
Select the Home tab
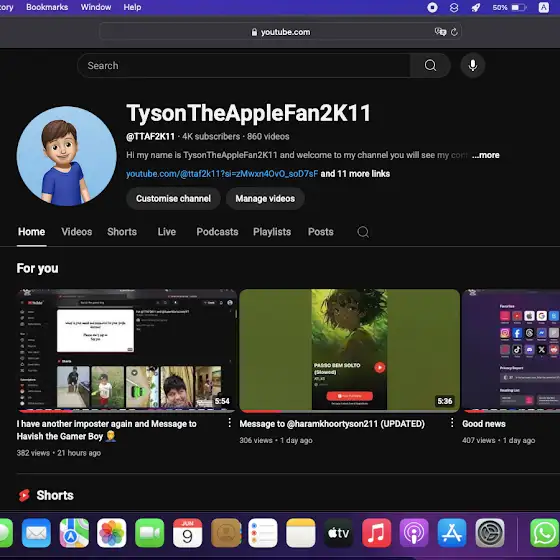pyautogui.click(x=31, y=232)
